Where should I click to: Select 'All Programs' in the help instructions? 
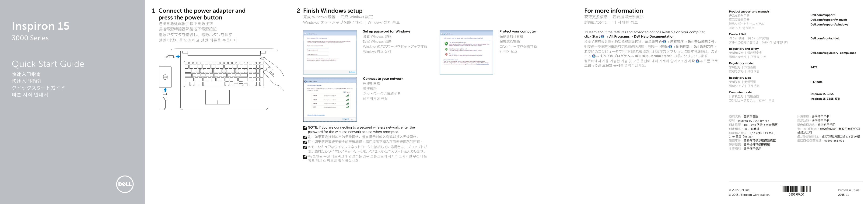pyautogui.click(x=619, y=36)
